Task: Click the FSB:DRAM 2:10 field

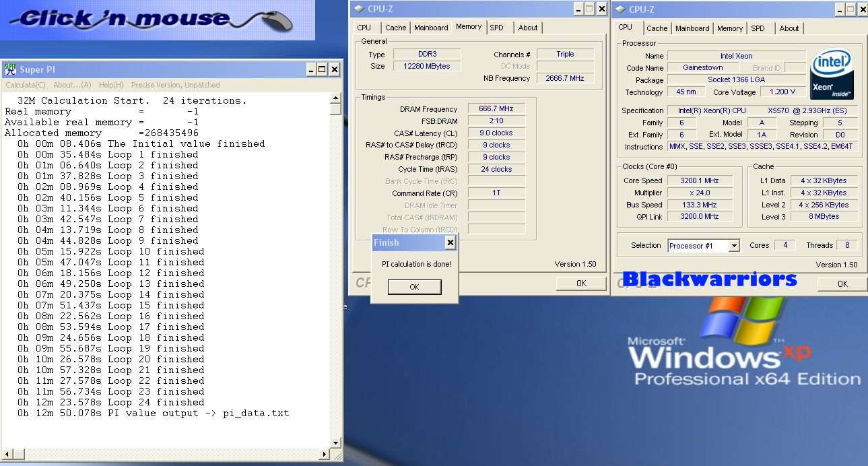Action: click(496, 121)
